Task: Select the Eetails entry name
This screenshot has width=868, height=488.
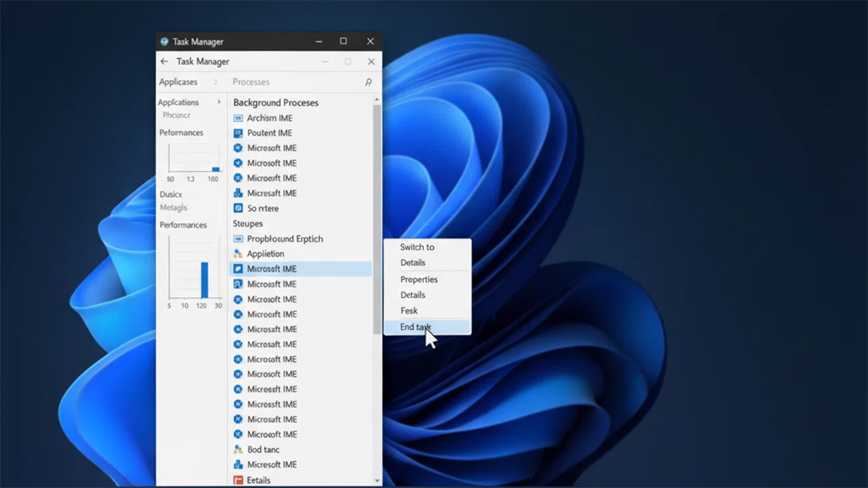Action: (258, 480)
